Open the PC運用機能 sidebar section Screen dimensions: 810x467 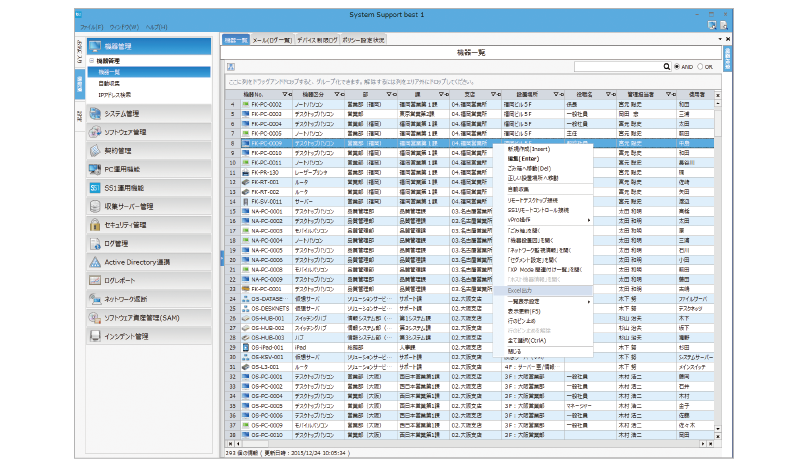pos(149,169)
